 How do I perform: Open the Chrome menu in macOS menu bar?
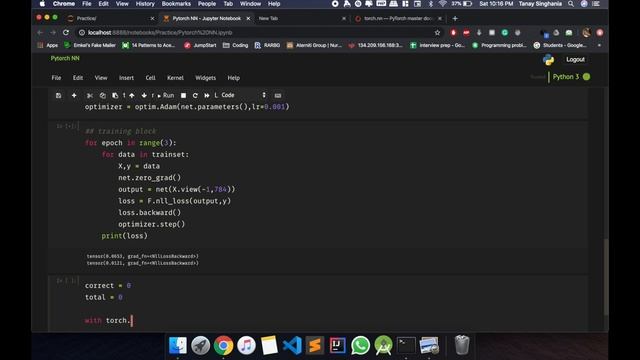pyautogui.click(x=64, y=4)
